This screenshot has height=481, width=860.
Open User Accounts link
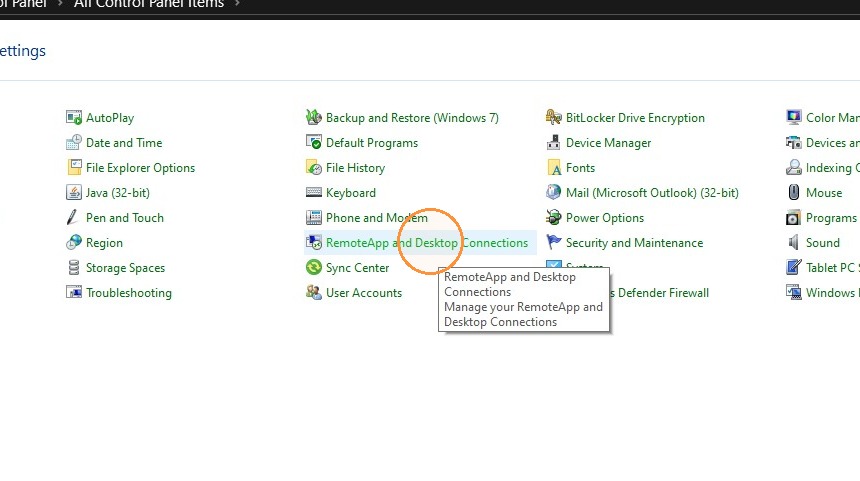[364, 293]
